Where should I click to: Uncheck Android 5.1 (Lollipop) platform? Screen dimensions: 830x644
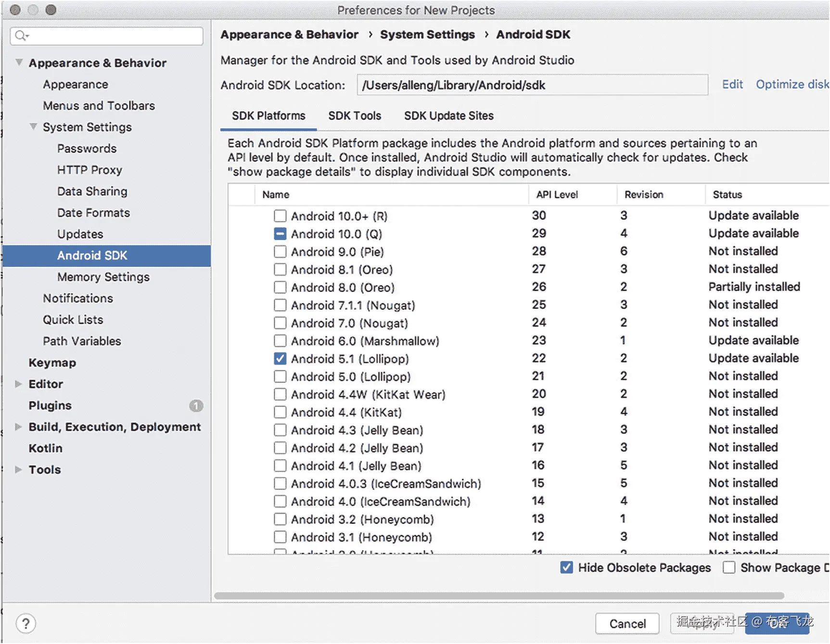pos(280,359)
